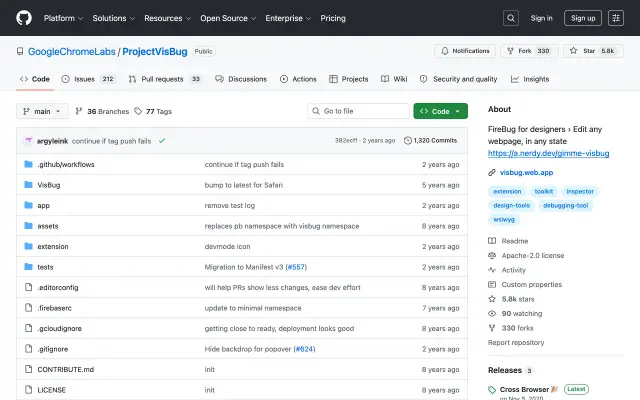Click the VisBug folder icon

28,184
